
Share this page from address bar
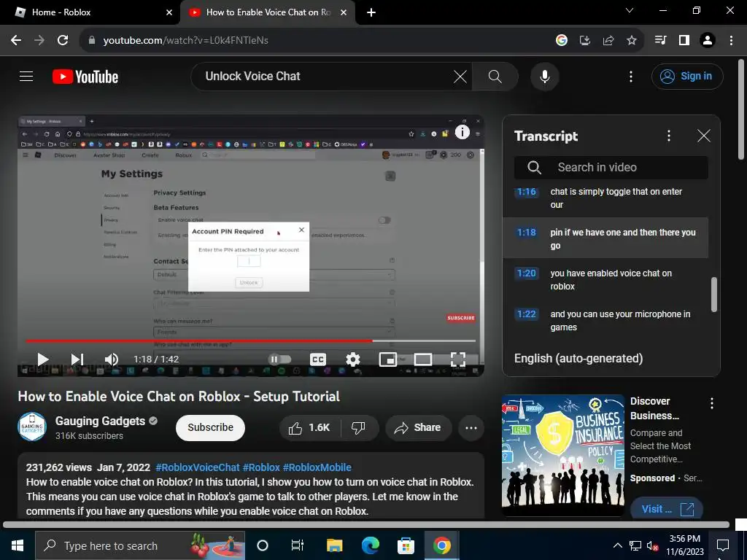[x=608, y=41]
